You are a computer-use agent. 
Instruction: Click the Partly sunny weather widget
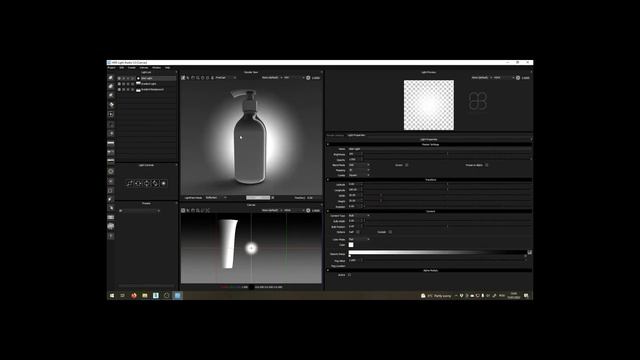pos(436,296)
